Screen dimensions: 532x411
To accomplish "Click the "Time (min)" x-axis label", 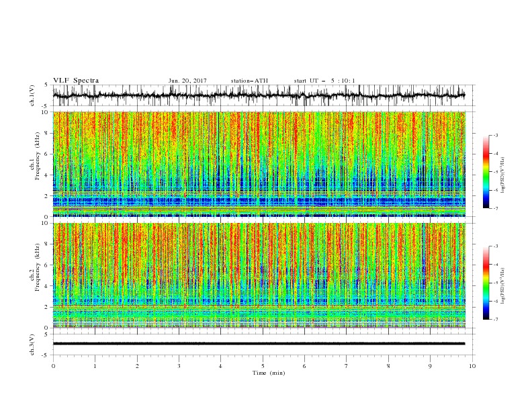I will pyautogui.click(x=269, y=373).
